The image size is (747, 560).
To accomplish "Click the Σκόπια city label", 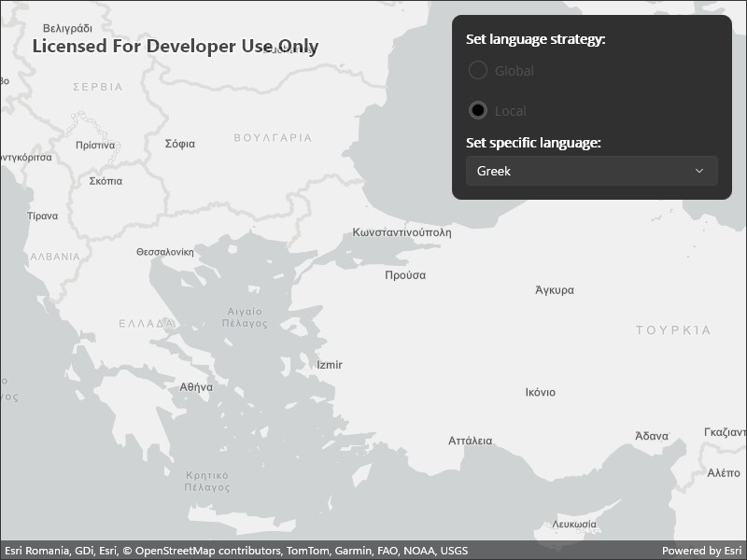I will [x=106, y=181].
